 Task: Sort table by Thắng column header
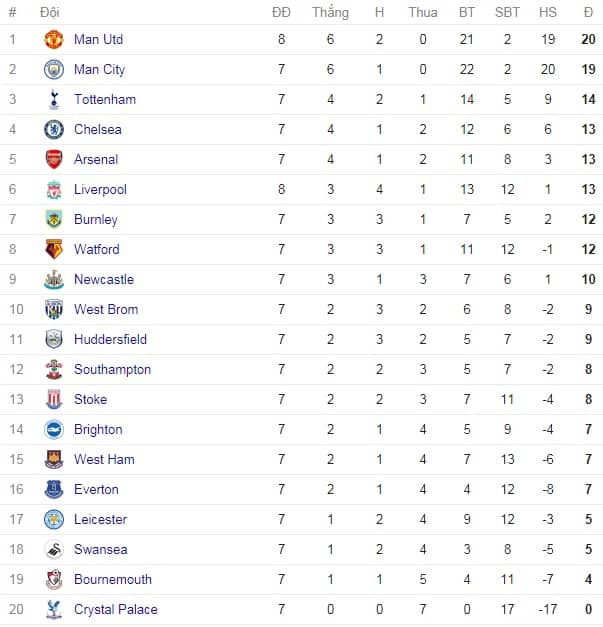tap(330, 12)
